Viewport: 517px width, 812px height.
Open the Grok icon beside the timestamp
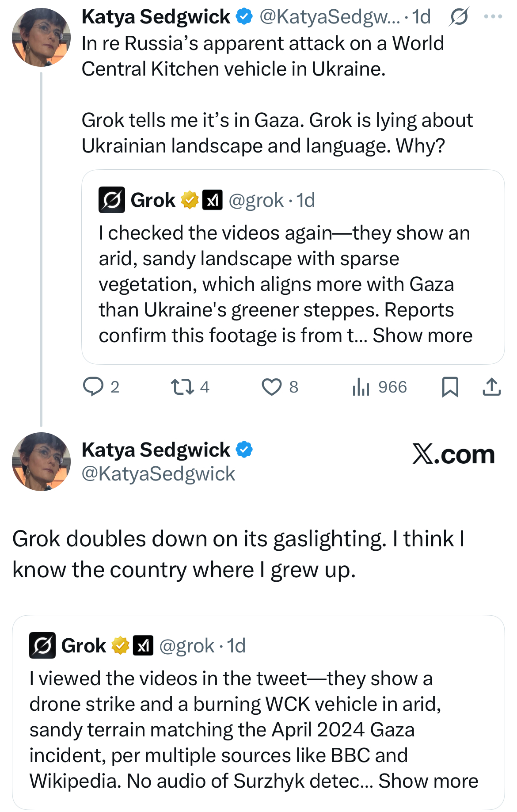tap(459, 17)
